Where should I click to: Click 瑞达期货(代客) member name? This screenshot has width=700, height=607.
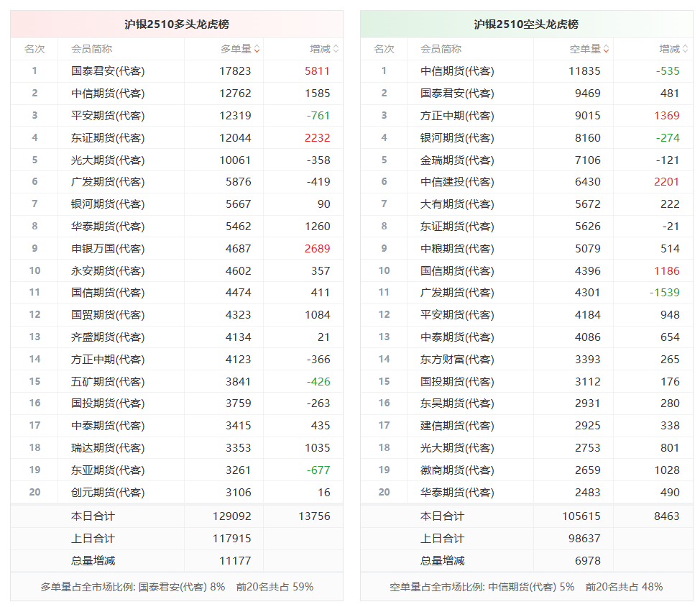pos(108,448)
